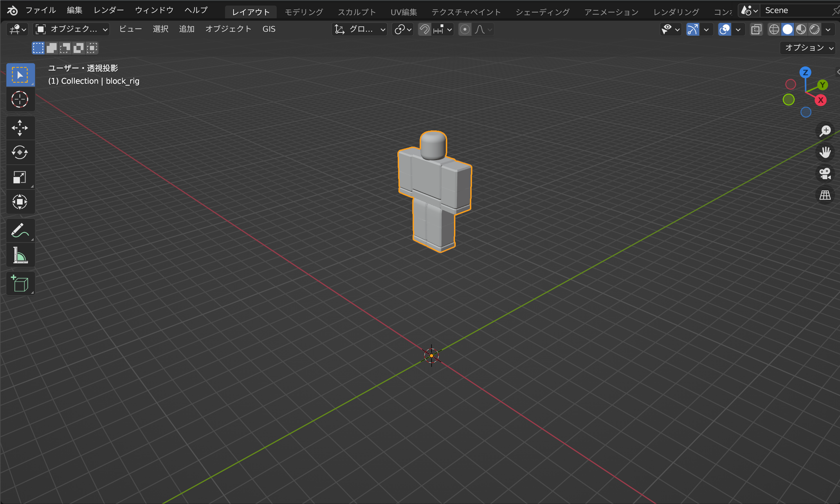The image size is (840, 504).
Task: Switch to アニメーション workspace tab
Action: 611,12
